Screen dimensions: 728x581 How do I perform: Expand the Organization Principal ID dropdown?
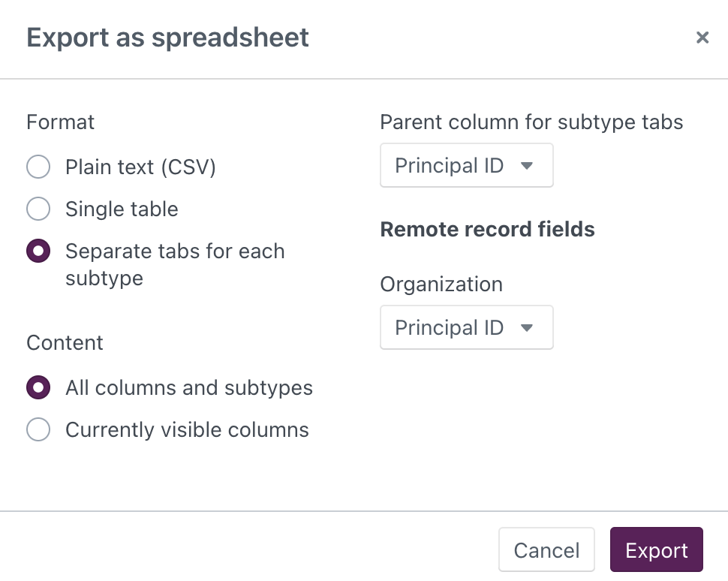click(x=466, y=328)
